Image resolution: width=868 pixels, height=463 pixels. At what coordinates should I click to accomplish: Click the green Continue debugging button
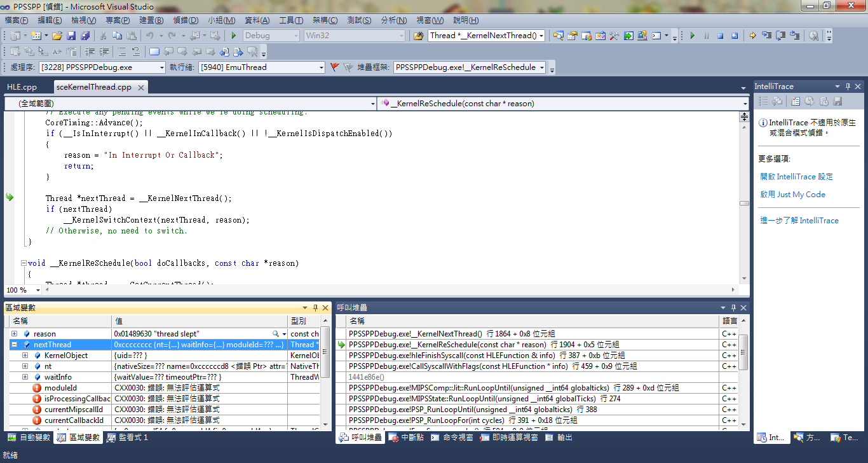(x=693, y=36)
